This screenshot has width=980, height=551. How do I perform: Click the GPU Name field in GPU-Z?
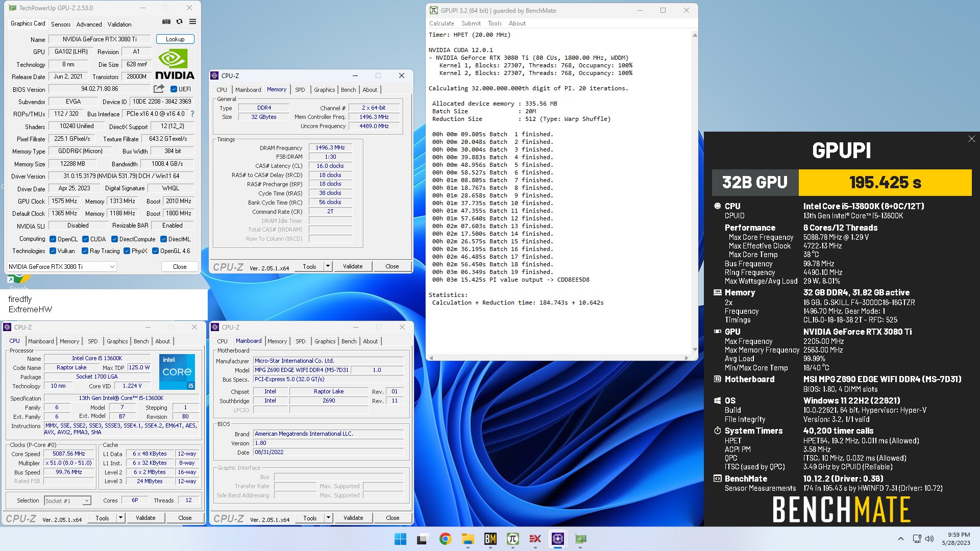coord(100,39)
